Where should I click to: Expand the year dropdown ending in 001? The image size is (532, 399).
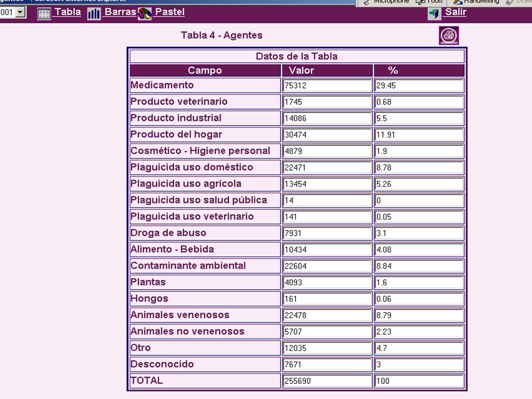click(x=21, y=12)
